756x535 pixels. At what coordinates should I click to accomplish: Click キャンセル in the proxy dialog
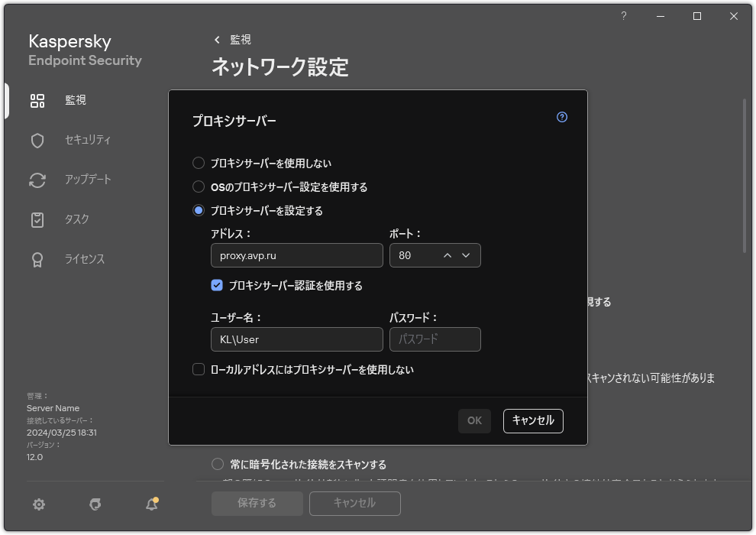(x=532, y=420)
